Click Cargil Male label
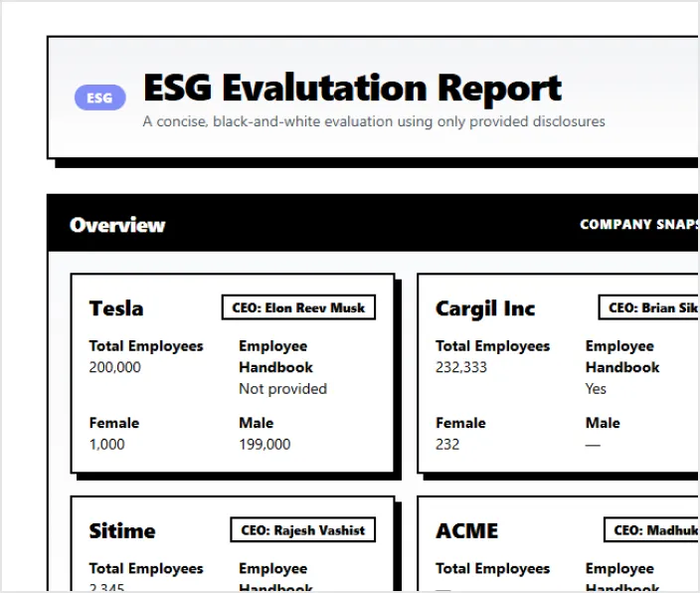This screenshot has width=700, height=593. [603, 423]
